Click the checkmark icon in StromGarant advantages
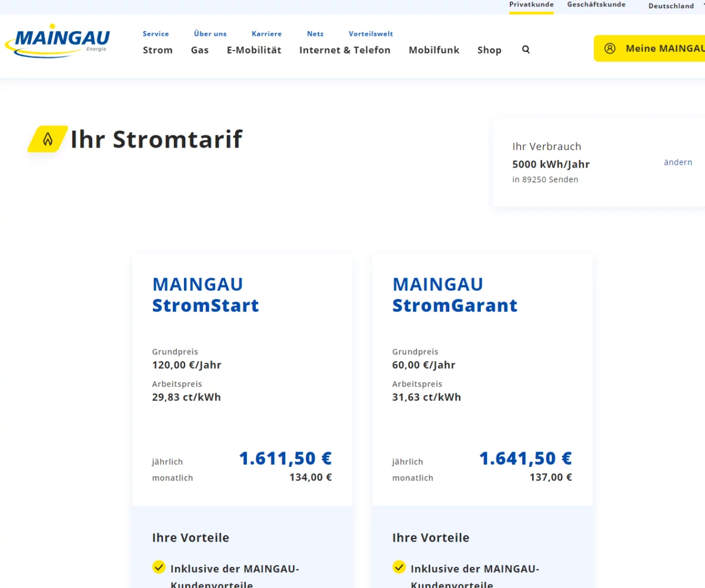 399,567
